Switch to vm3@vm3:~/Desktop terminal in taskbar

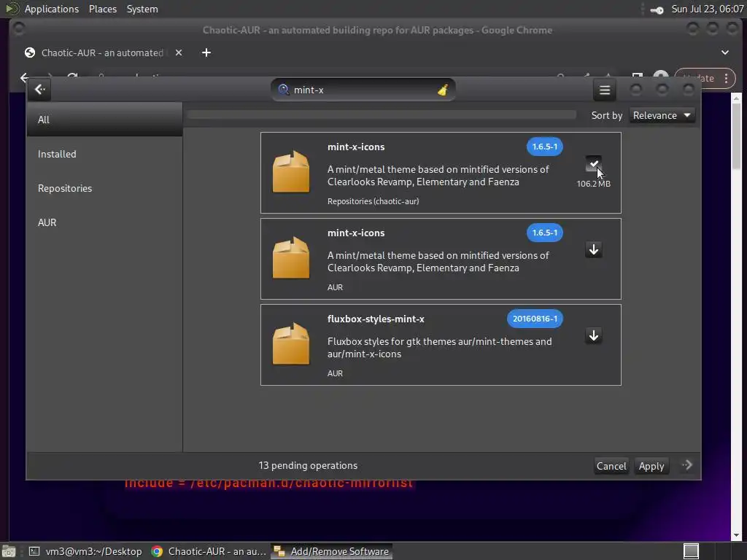[x=86, y=551]
